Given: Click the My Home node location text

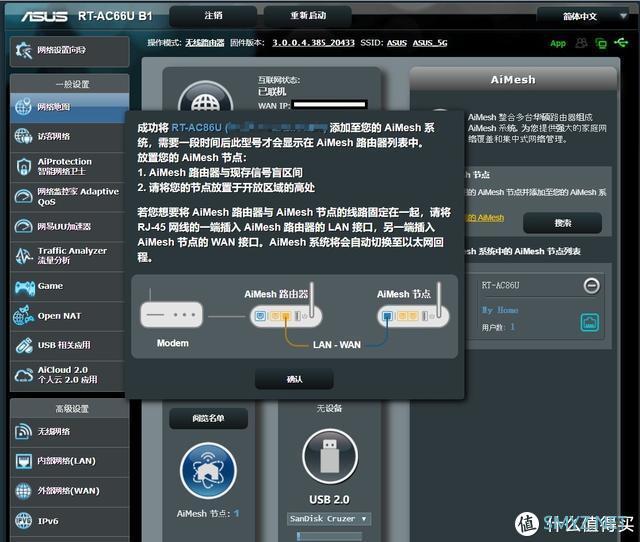Looking at the screenshot, I should 500,310.
